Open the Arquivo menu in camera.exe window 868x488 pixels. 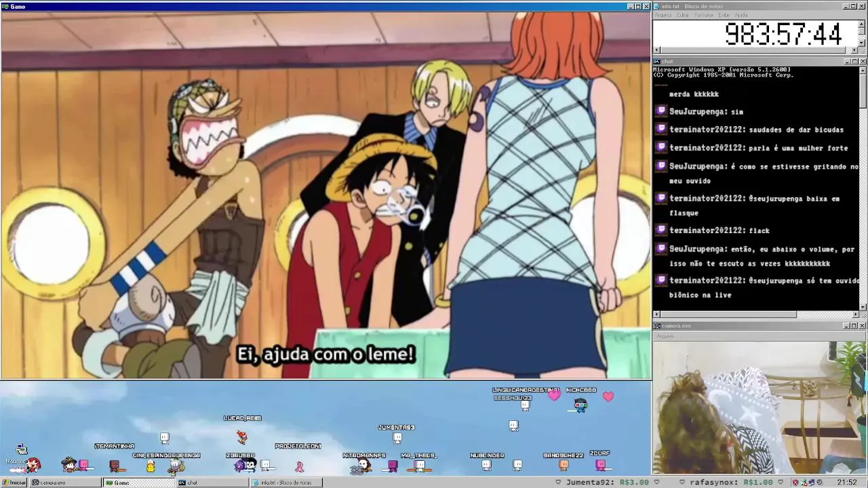[x=665, y=336]
